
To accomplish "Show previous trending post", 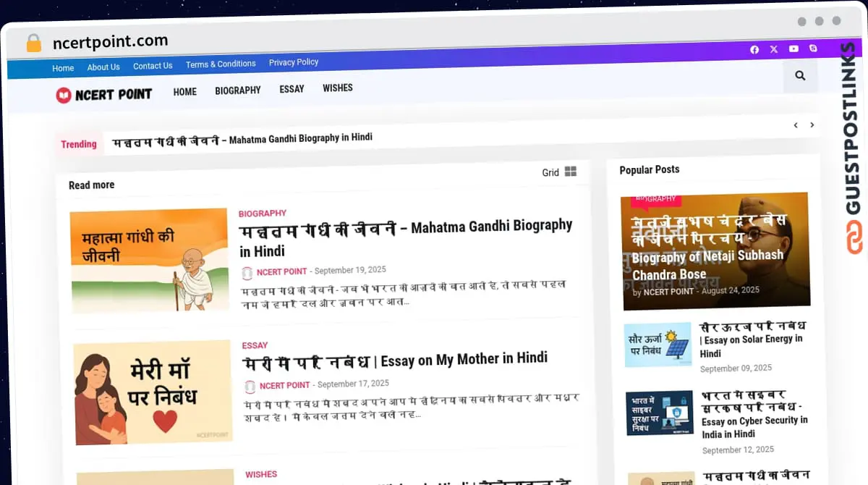I will pyautogui.click(x=796, y=125).
